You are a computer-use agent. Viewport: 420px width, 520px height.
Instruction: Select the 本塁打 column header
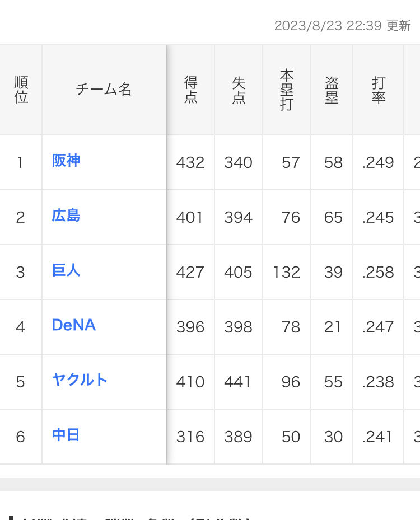click(286, 90)
